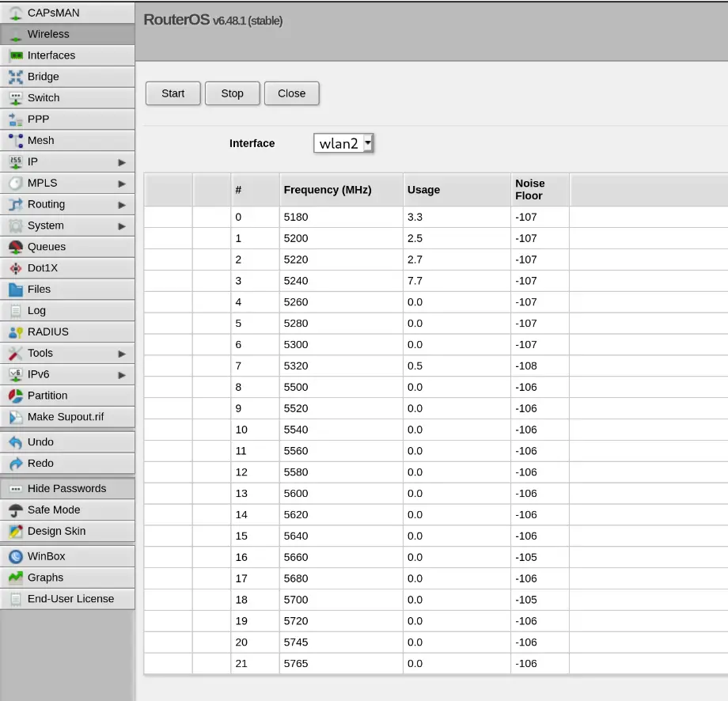Select the Wireless menu icon

(x=16, y=35)
